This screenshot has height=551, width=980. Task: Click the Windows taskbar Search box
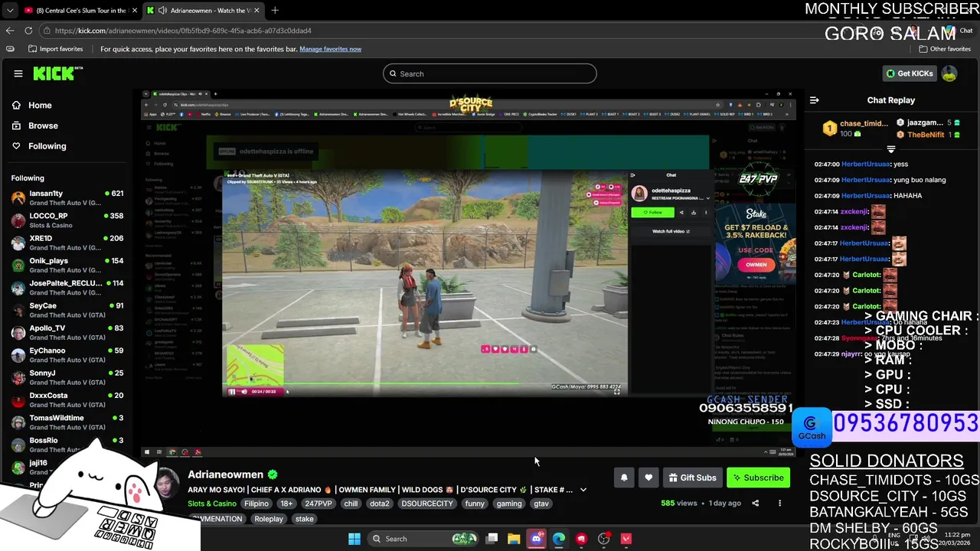coord(422,539)
